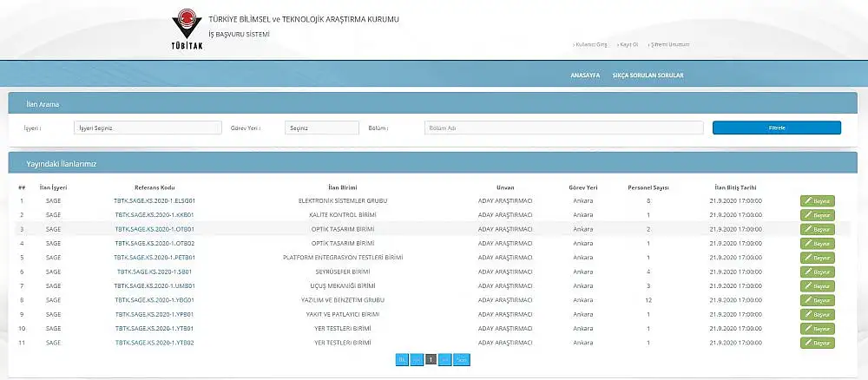The width and height of the screenshot is (868, 380).
Task: Click the TÜBİTAK logo
Action: click(x=187, y=29)
